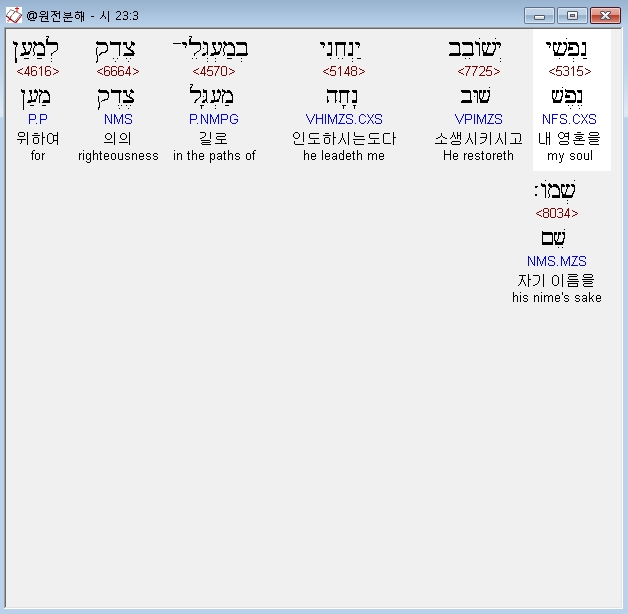This screenshot has height=614, width=628.
Task: Click the Hebrew root below <7725>
Action: (x=475, y=96)
